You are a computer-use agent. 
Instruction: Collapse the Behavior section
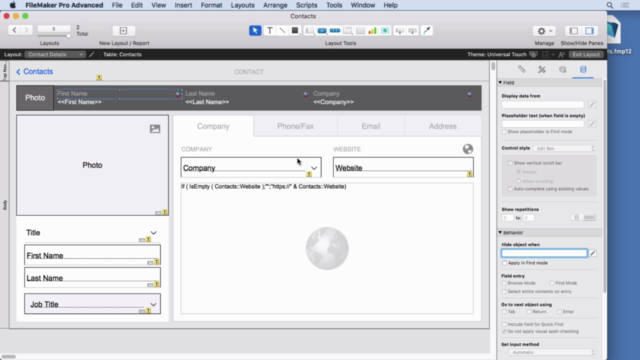coord(500,233)
